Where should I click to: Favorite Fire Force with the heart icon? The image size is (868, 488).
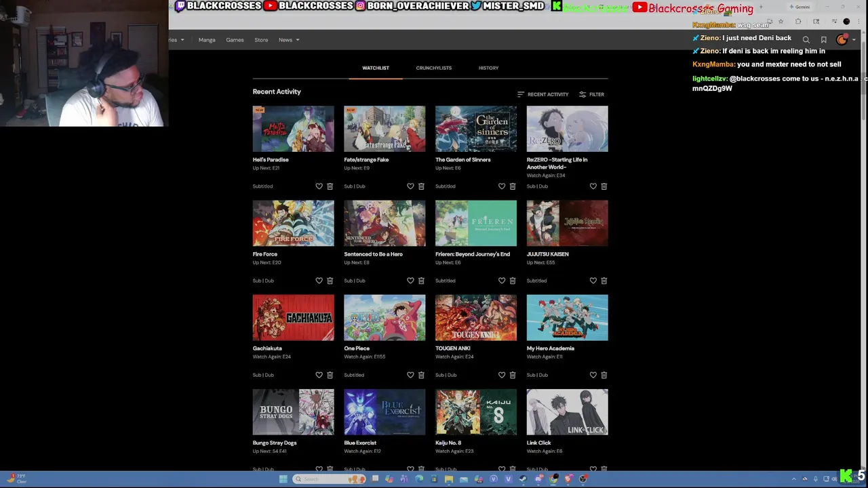pos(319,281)
